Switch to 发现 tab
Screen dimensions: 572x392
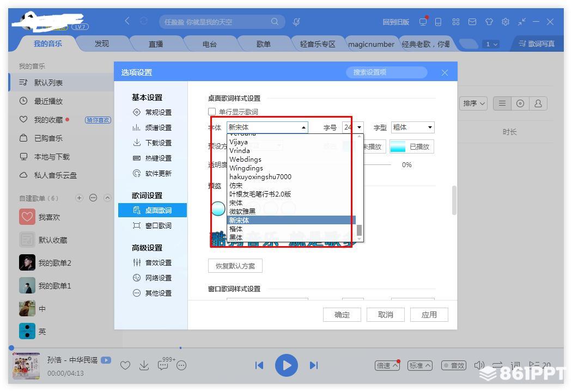click(102, 44)
